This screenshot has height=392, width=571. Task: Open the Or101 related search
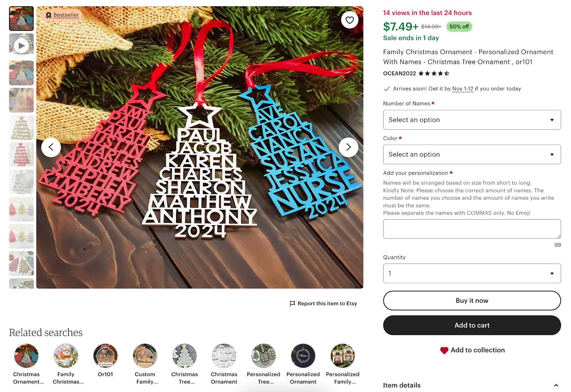pyautogui.click(x=105, y=355)
